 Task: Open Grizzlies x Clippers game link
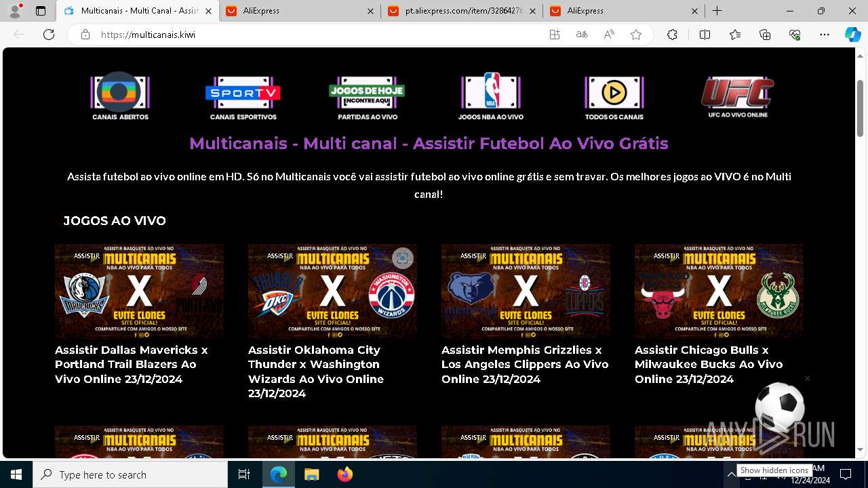tap(526, 365)
